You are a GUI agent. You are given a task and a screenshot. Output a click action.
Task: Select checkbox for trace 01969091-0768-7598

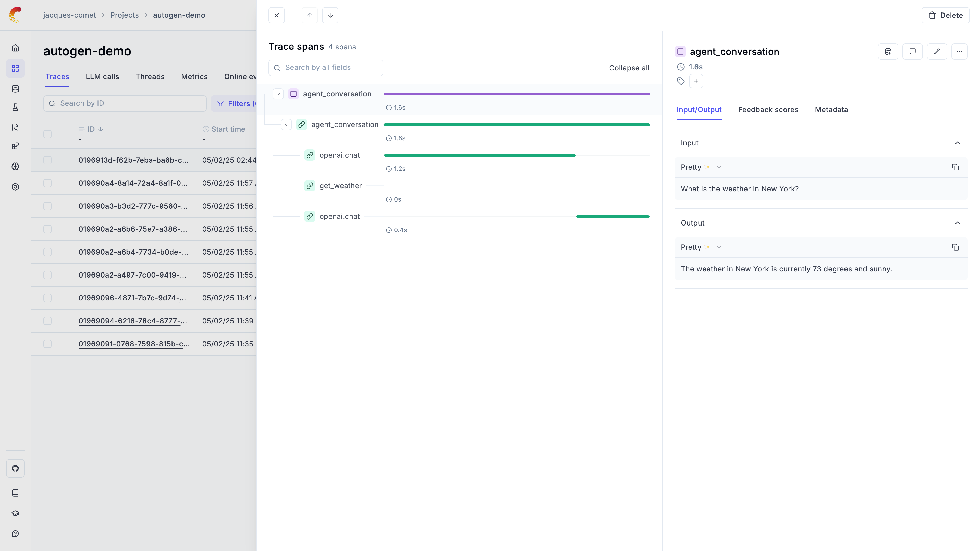47,344
